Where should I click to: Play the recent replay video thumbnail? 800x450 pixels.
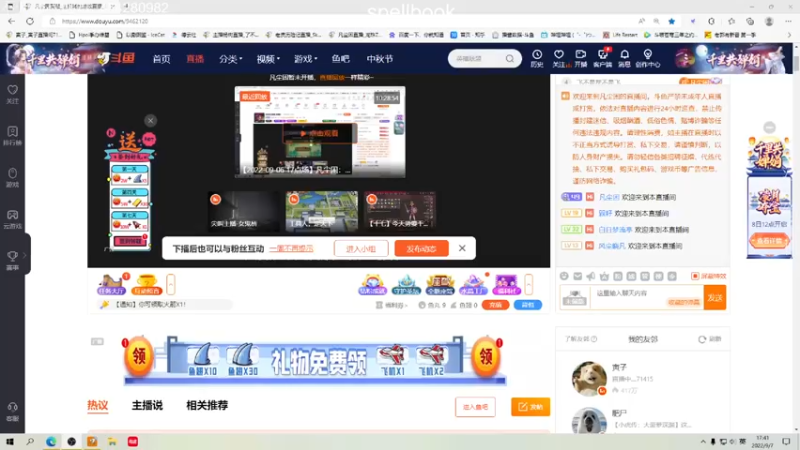320,132
